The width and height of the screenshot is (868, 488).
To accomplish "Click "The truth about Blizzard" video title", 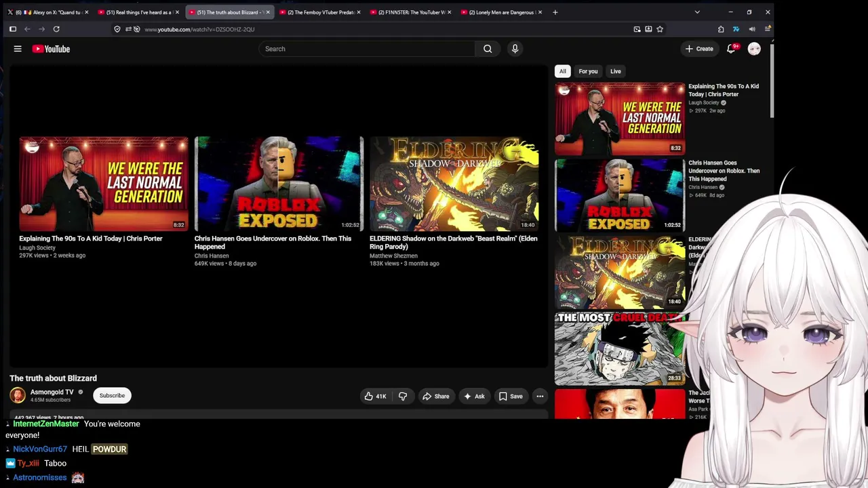I will [53, 378].
